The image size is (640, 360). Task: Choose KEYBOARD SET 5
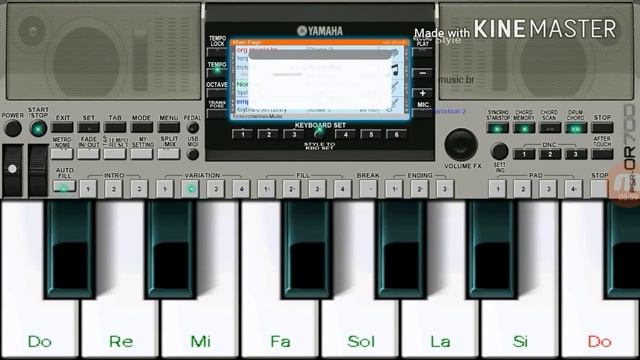[x=371, y=134]
